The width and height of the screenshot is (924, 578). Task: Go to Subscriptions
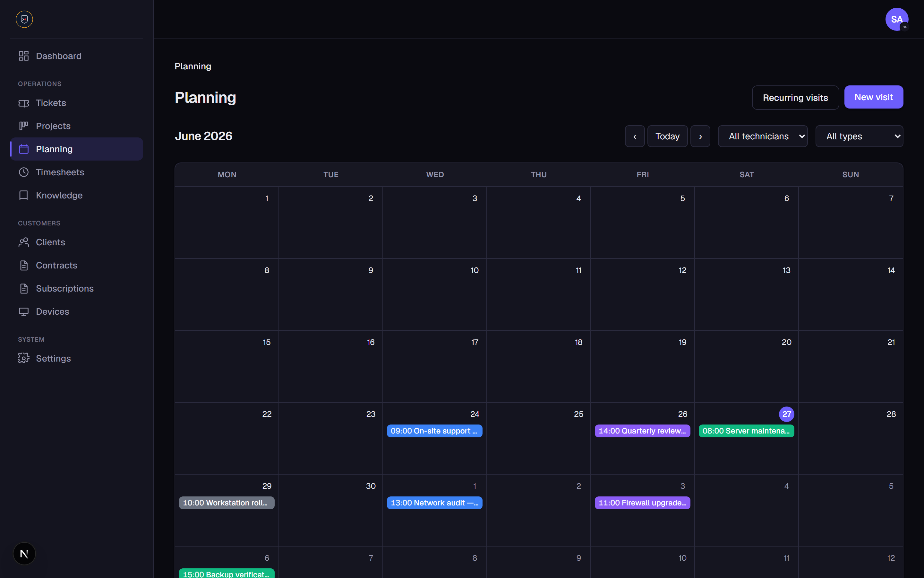[77, 289]
